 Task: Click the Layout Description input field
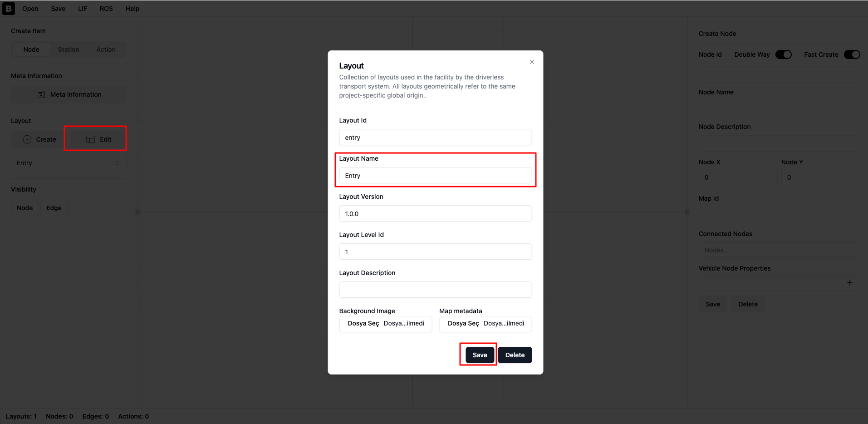(x=436, y=290)
